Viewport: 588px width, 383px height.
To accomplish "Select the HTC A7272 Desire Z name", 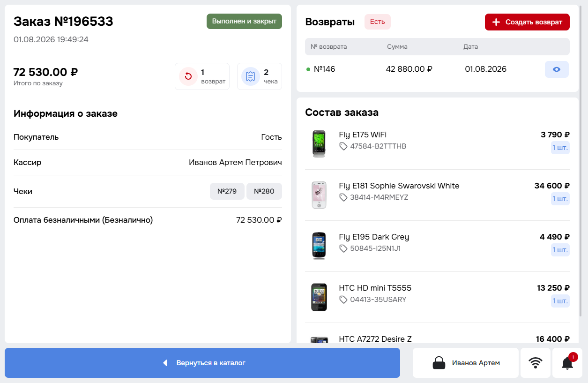I will pyautogui.click(x=375, y=339).
